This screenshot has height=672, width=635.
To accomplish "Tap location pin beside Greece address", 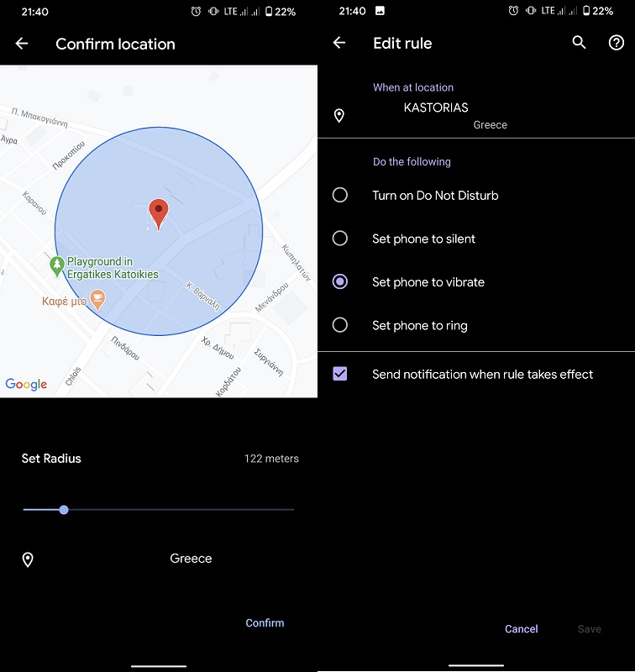I will point(28,559).
